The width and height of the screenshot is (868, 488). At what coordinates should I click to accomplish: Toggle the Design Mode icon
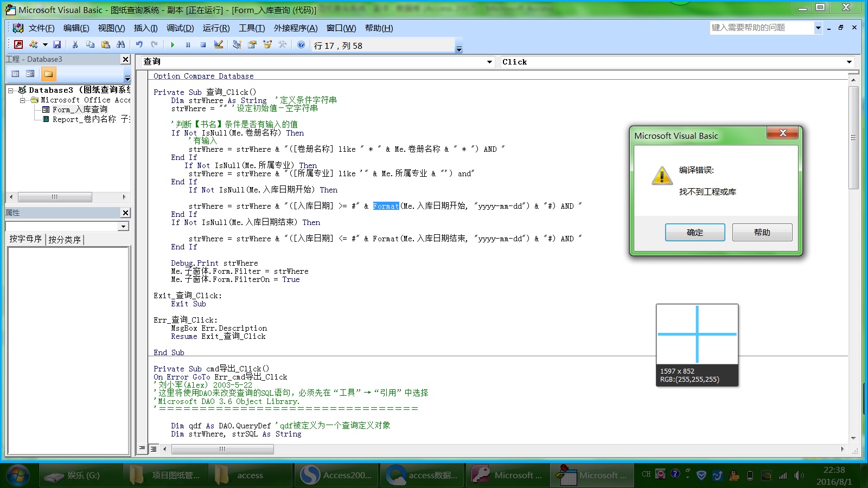(219, 44)
